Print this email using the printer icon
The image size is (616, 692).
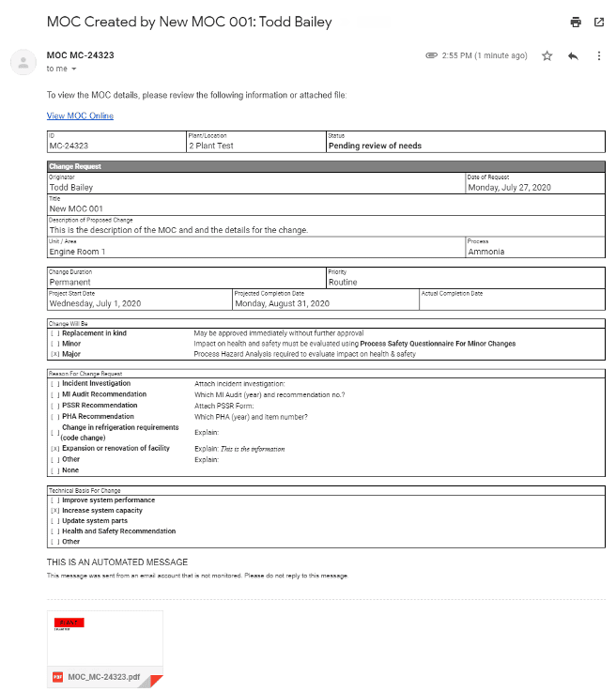point(576,23)
